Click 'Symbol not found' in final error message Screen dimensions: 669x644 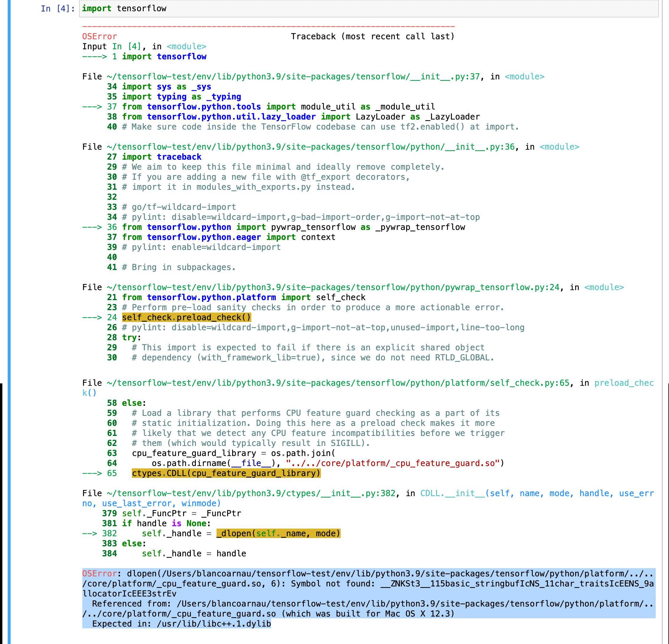coord(330,583)
